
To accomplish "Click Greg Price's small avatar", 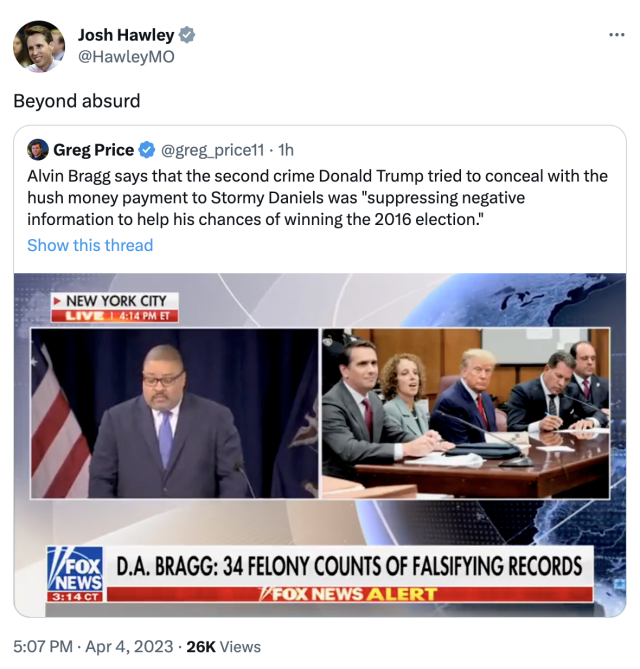I will [38, 150].
